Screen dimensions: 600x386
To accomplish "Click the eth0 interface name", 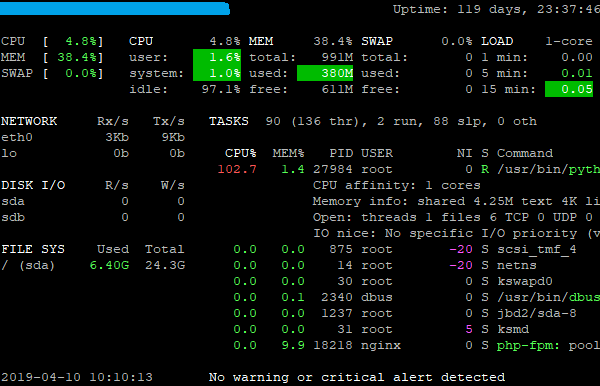I will [x=17, y=137].
